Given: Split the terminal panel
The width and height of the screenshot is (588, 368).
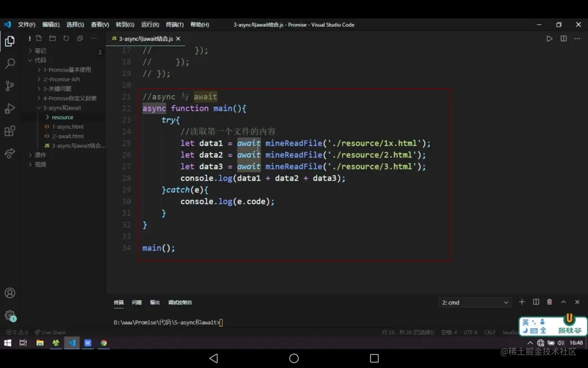Looking at the screenshot, I should click(x=536, y=302).
